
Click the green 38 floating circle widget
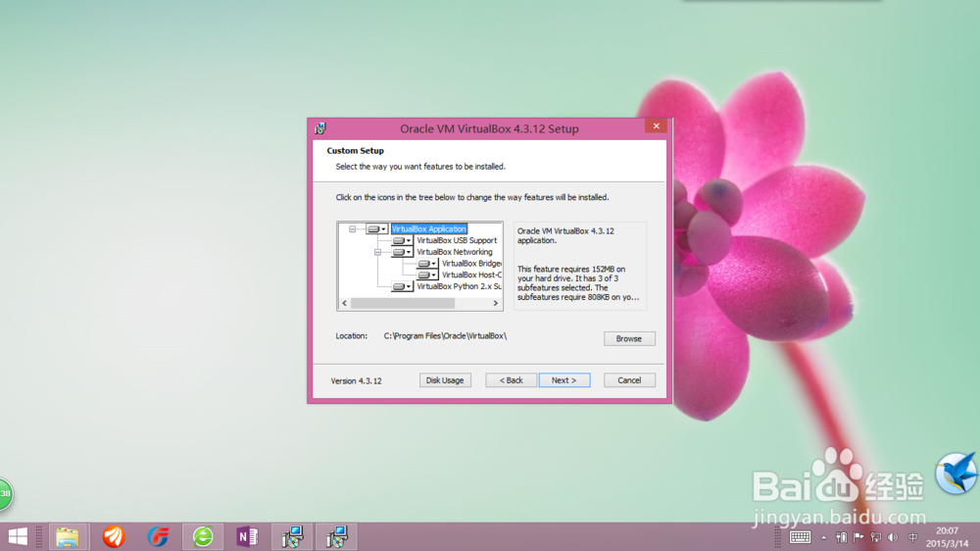(x=5, y=494)
